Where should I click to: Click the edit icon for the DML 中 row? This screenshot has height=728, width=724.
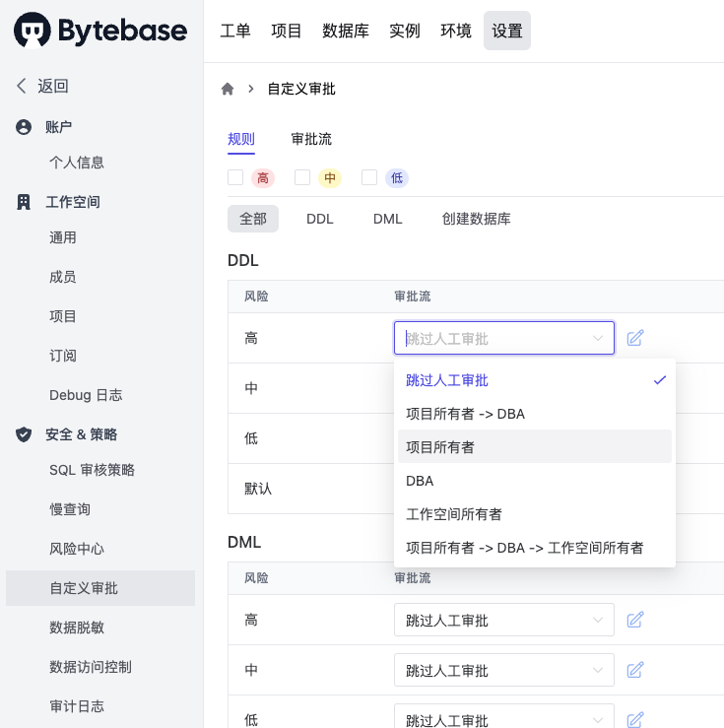tap(635, 670)
